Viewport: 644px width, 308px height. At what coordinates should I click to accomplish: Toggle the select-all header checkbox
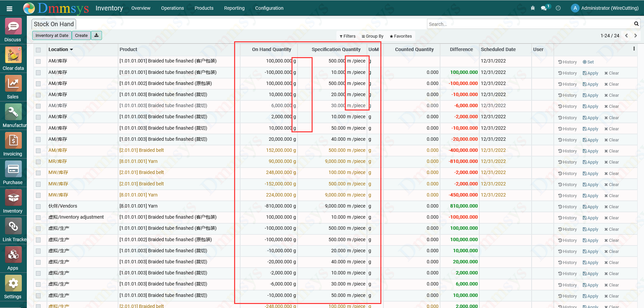click(38, 50)
